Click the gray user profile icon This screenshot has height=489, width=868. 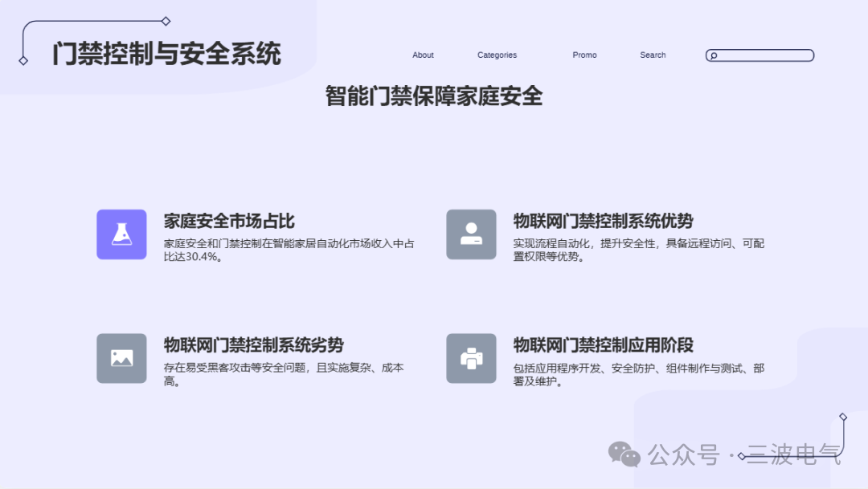coord(471,234)
